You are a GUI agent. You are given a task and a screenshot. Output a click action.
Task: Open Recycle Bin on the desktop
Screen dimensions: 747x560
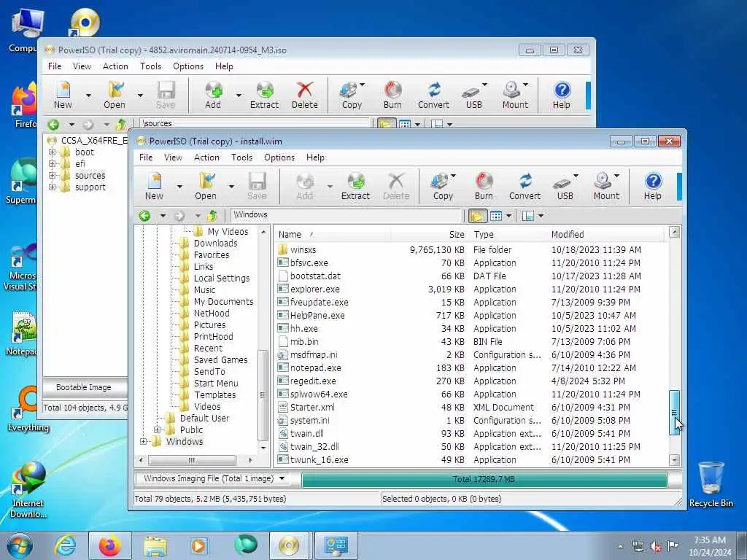[x=711, y=484]
